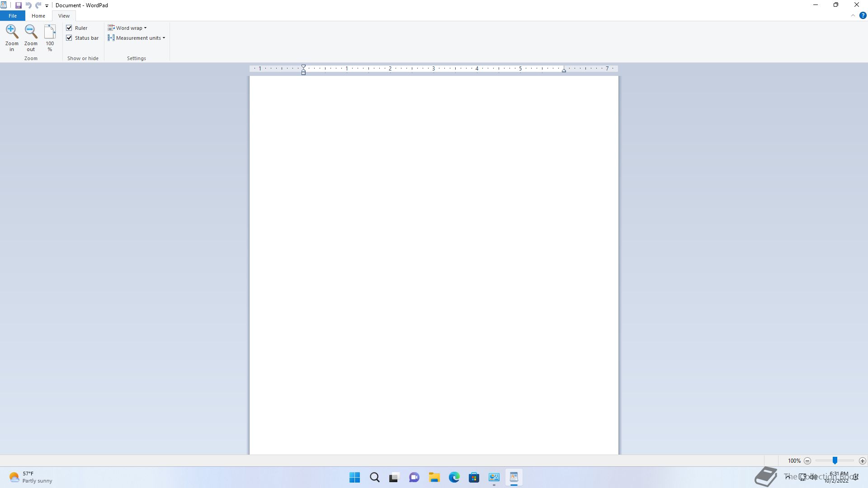This screenshot has width=868, height=488.
Task: Click the first line indent marker on ruler
Action: (304, 67)
